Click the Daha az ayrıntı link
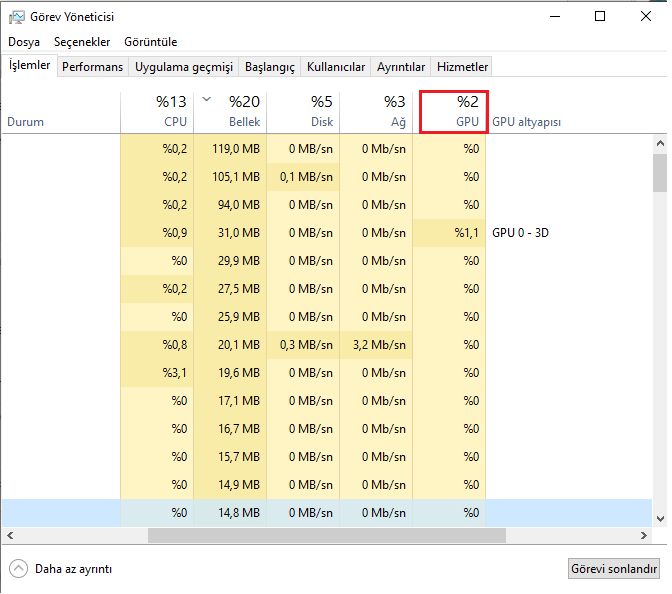Screen dimensions: 672x594 point(73,569)
